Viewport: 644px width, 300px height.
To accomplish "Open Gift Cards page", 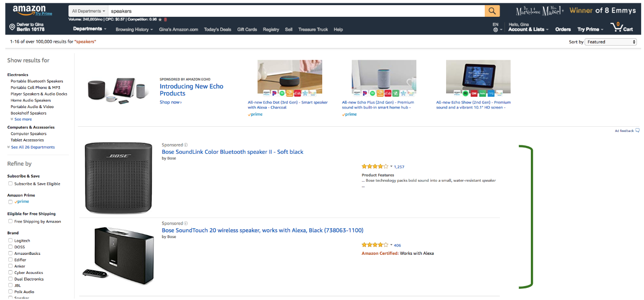I will [247, 29].
